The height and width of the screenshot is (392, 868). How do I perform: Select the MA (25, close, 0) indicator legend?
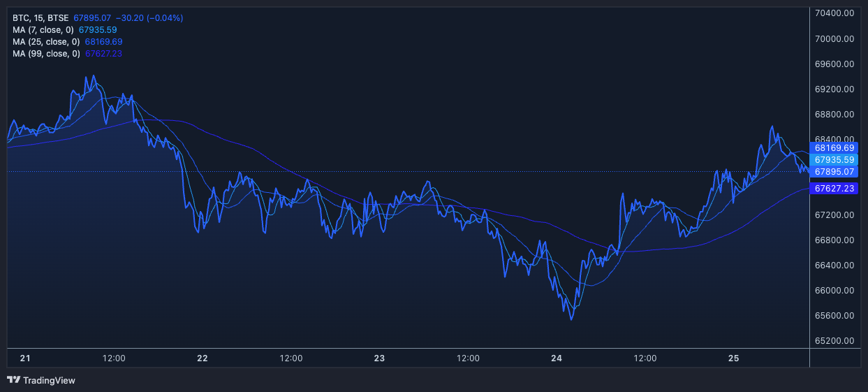coord(47,42)
